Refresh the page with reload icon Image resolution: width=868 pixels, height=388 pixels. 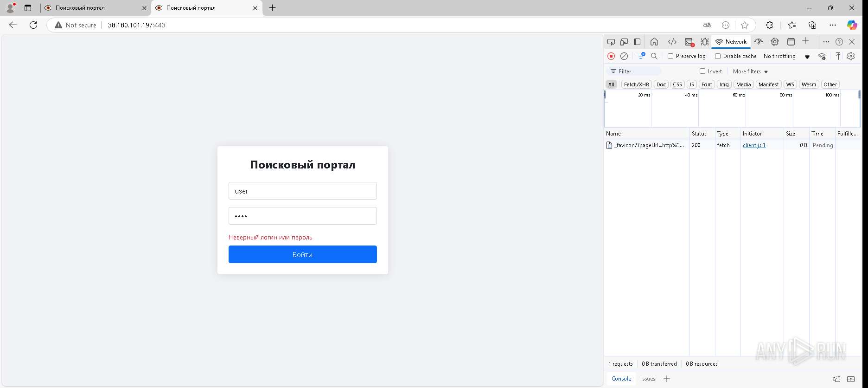coord(33,25)
